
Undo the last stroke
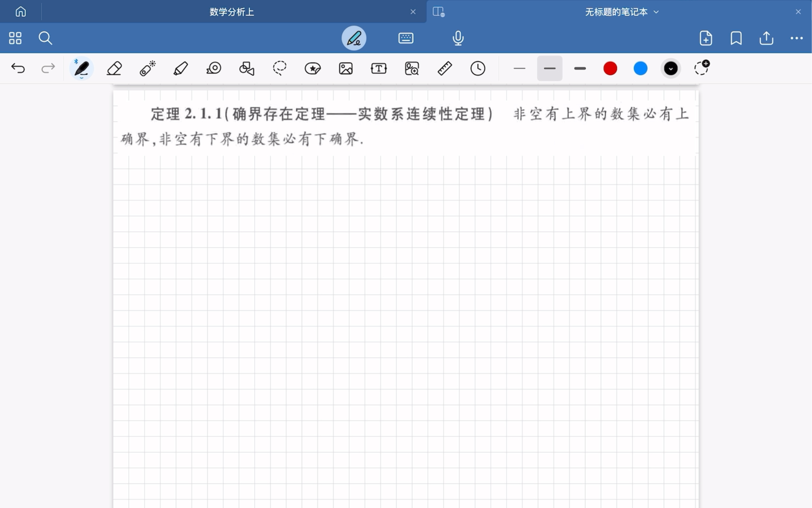(x=18, y=68)
